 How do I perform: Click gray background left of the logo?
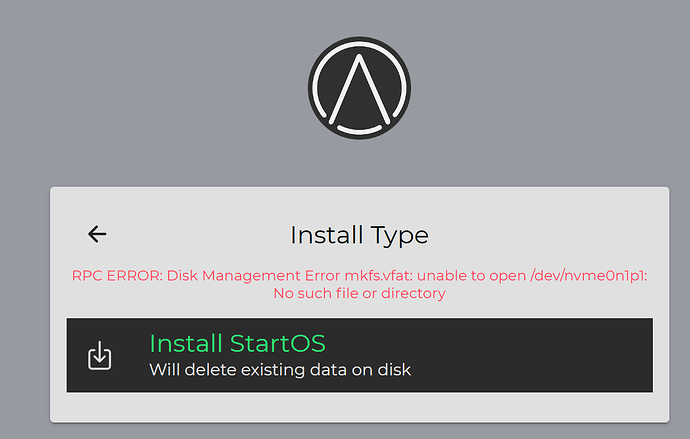pos(154,88)
